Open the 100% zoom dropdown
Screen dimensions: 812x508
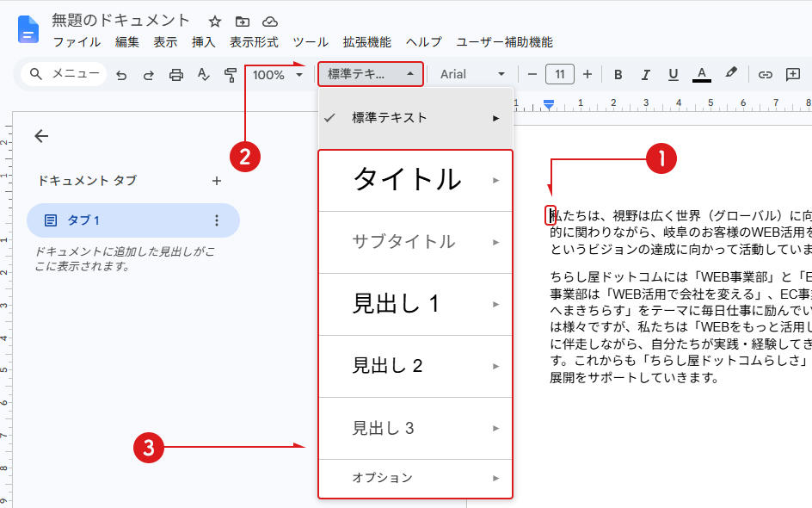[x=278, y=75]
